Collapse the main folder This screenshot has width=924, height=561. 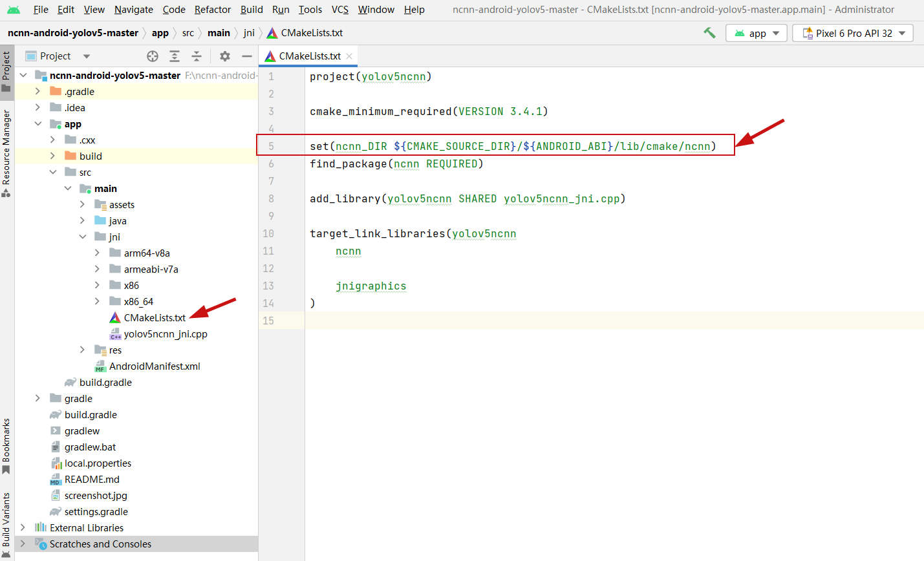click(67, 189)
